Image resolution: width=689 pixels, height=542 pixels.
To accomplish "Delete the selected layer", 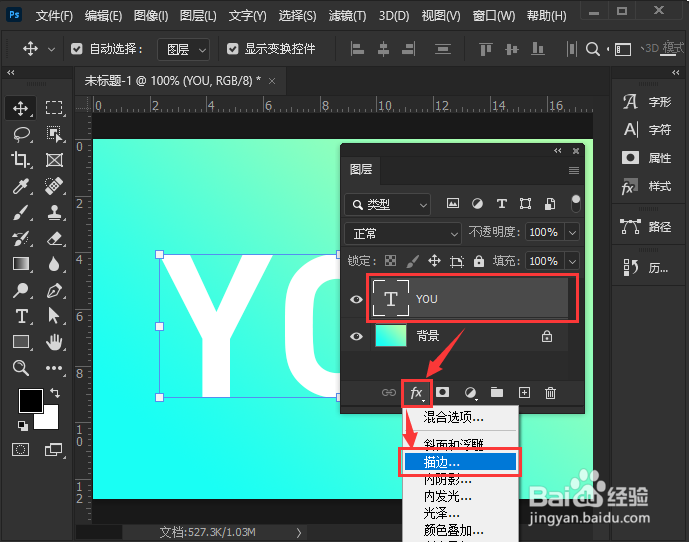I will 550,393.
